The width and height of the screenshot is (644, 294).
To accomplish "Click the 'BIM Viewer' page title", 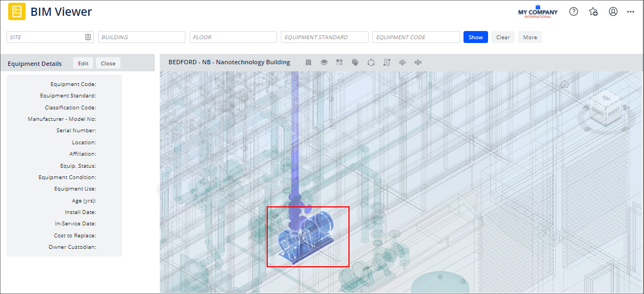I will [61, 12].
